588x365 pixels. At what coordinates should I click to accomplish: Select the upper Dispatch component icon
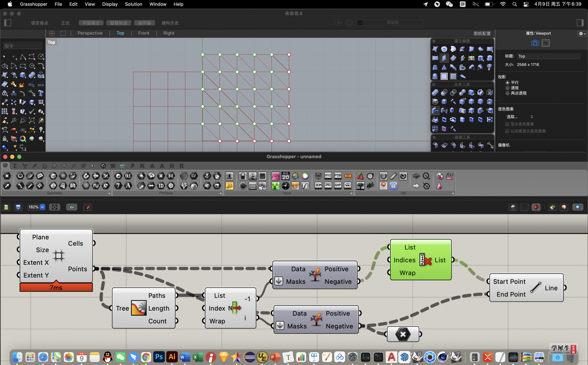click(x=315, y=275)
